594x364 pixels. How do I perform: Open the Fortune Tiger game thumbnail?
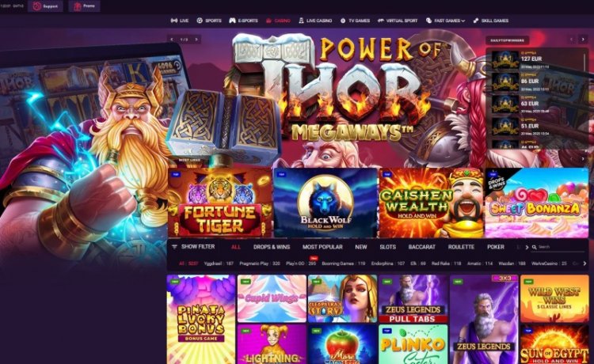219,203
